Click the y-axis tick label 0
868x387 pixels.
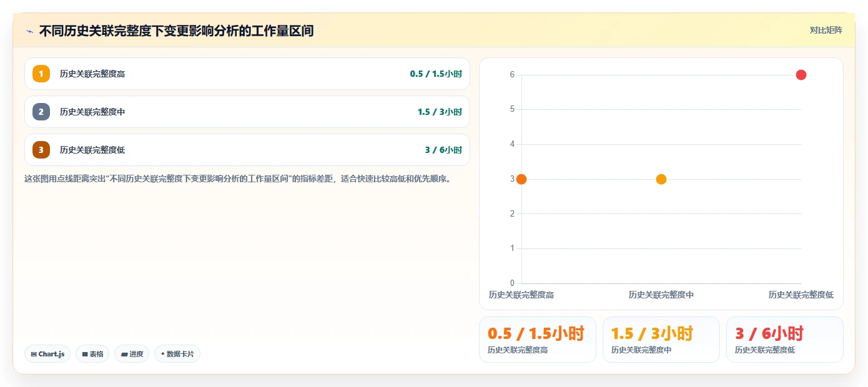point(512,283)
